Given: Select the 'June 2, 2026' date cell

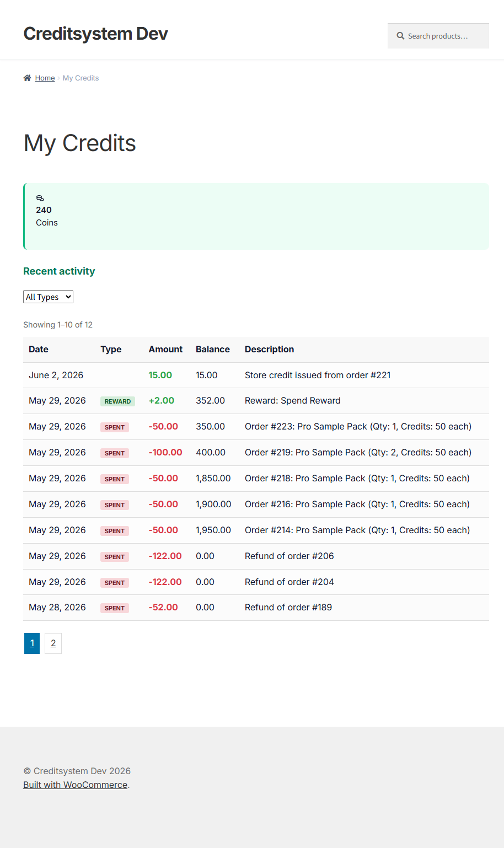Looking at the screenshot, I should (56, 375).
